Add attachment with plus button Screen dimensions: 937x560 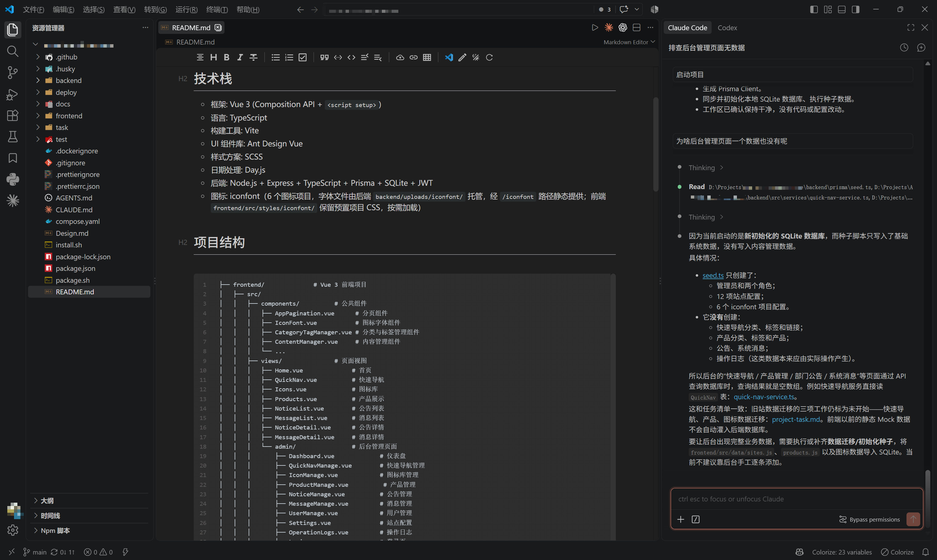[680, 520]
